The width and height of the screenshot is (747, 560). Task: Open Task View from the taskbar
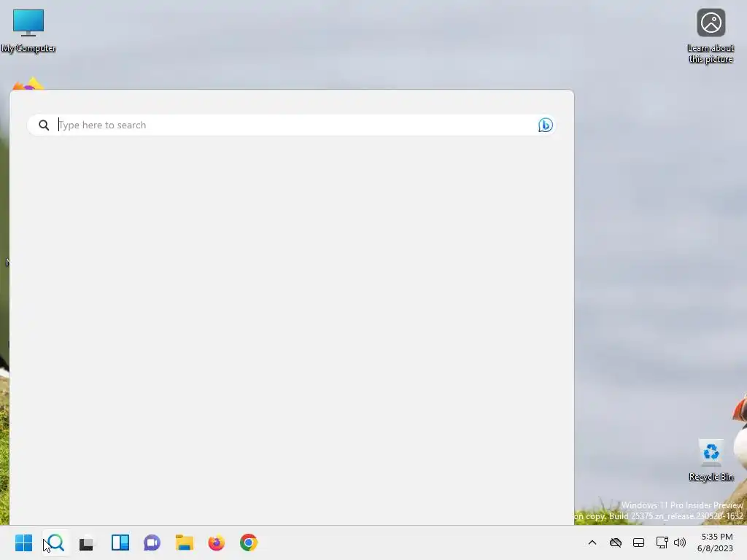[x=87, y=542]
